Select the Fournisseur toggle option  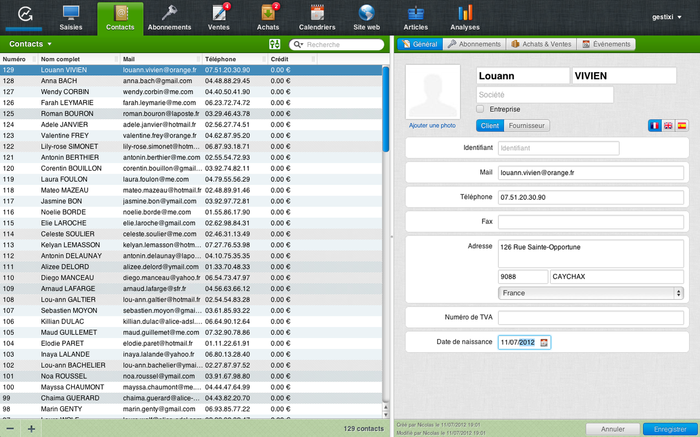point(527,125)
